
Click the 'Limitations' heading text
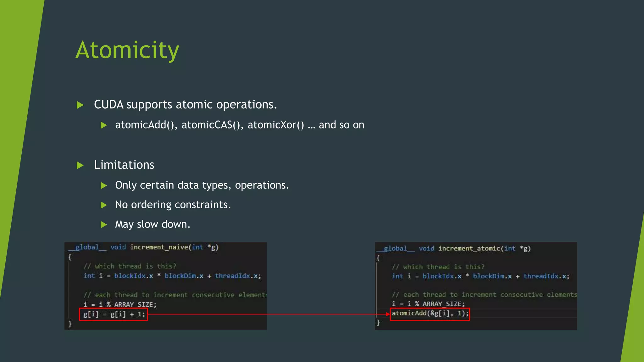124,165
